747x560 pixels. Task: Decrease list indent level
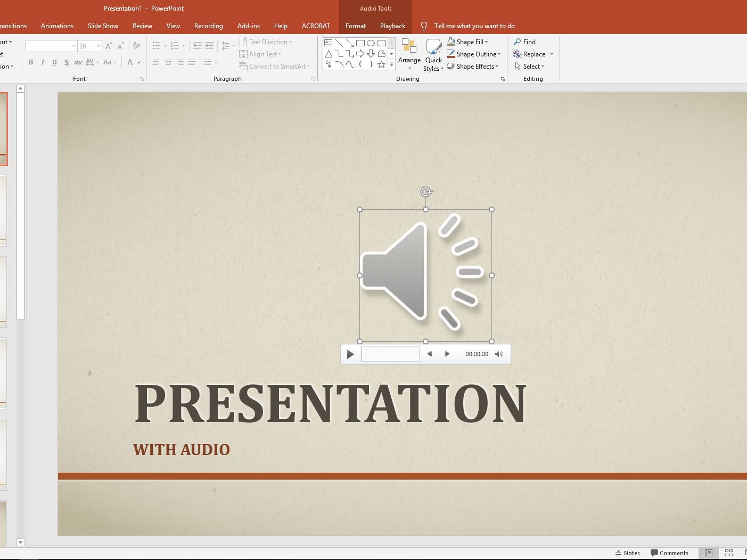[197, 46]
